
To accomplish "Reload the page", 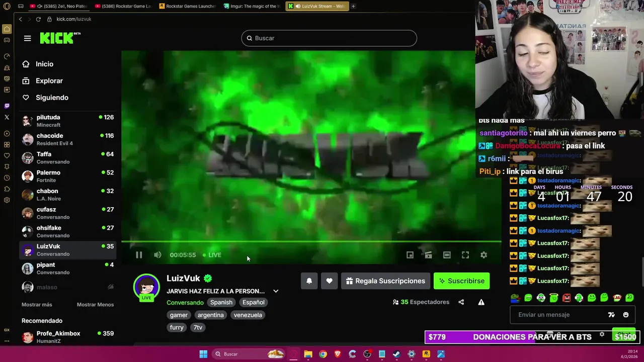I will coord(38,19).
